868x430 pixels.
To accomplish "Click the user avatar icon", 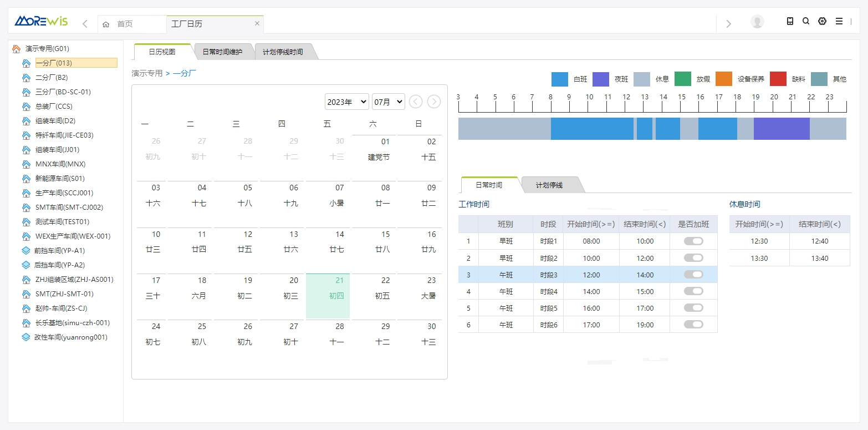I will click(x=757, y=22).
